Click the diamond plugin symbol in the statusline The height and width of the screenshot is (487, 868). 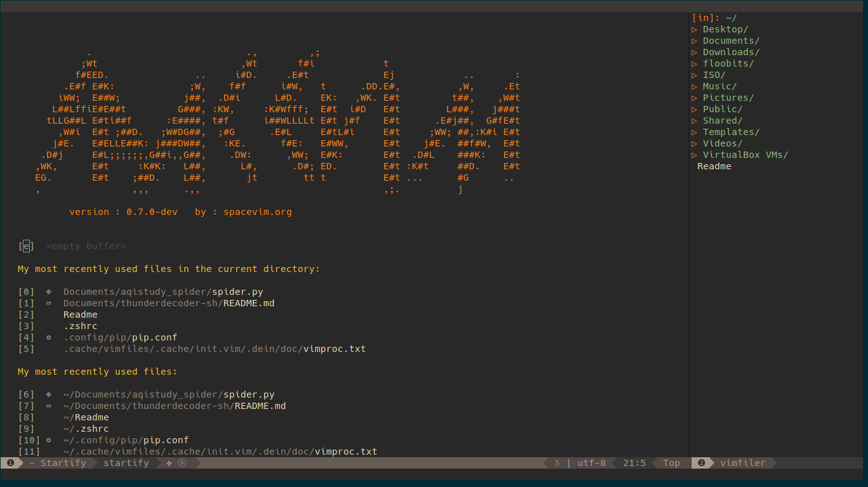[x=169, y=463]
